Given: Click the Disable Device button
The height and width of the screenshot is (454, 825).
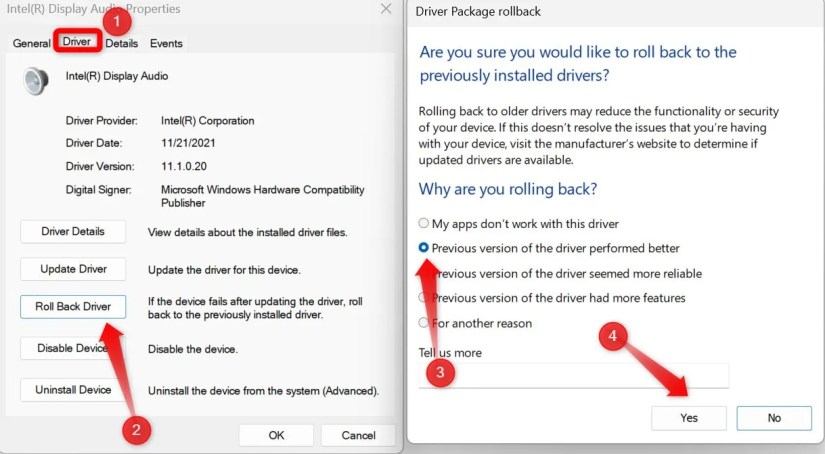Looking at the screenshot, I should pyautogui.click(x=73, y=348).
